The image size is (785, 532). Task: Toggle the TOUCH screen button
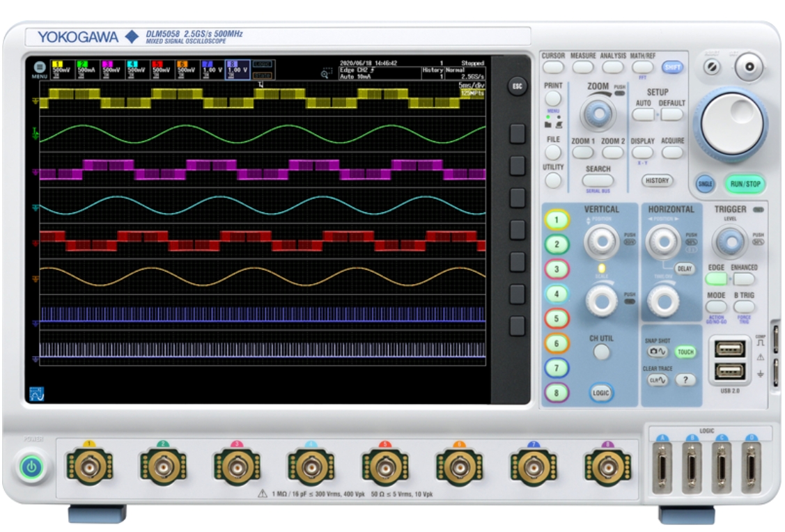click(685, 352)
